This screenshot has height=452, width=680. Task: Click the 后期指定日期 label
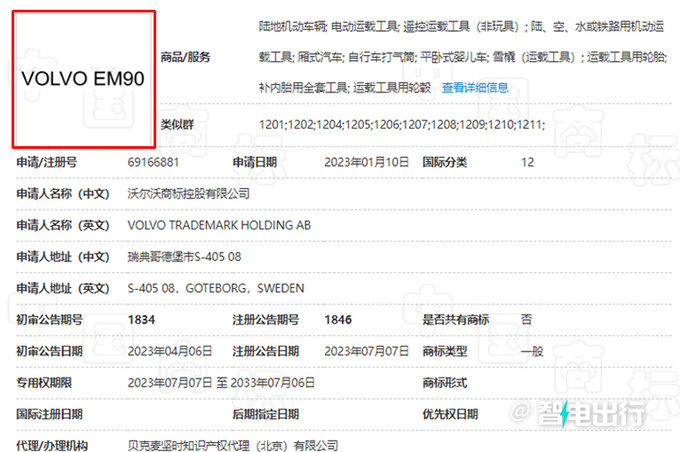265,414
